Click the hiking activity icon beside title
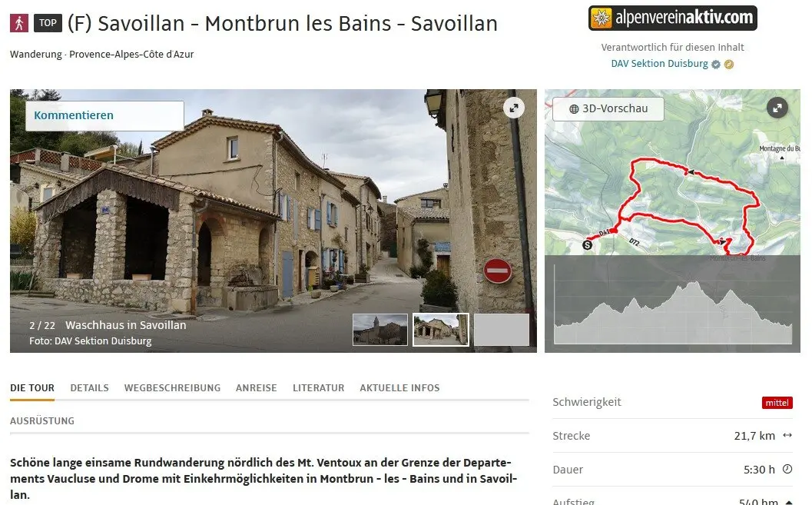Screen dimensions: 812x505 [19, 23]
